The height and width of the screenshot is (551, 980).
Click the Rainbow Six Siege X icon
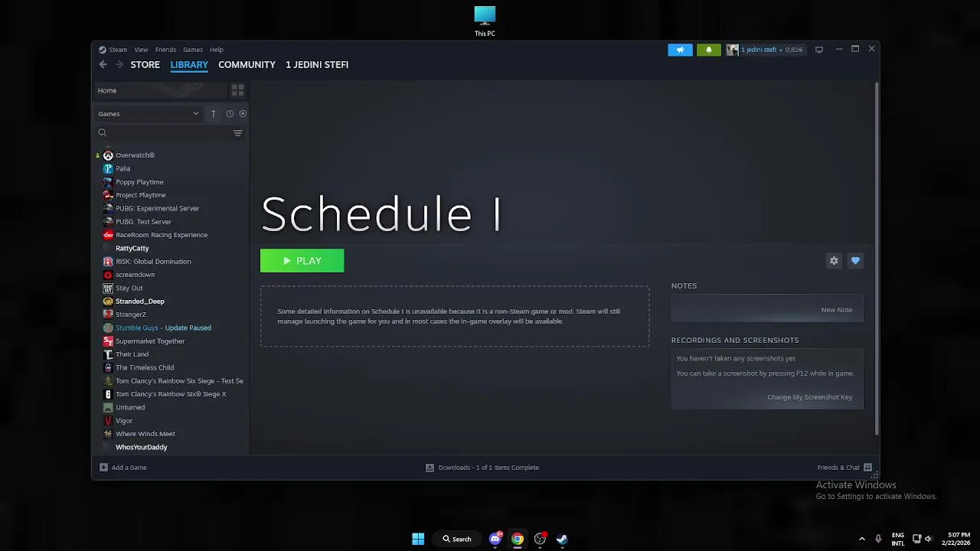click(x=108, y=394)
